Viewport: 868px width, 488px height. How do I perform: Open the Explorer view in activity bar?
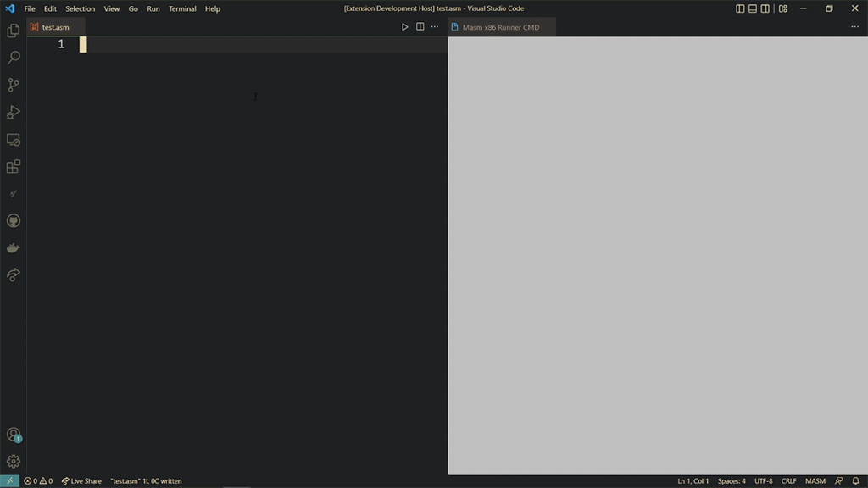13,30
